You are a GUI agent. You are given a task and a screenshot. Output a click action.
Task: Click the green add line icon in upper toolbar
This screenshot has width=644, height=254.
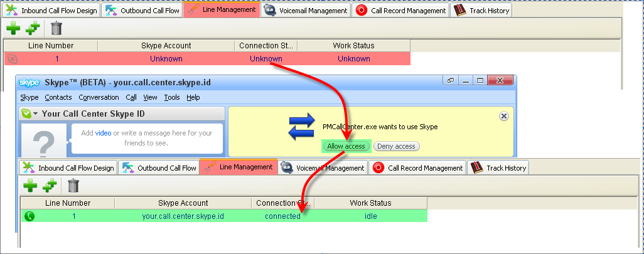pyautogui.click(x=13, y=29)
